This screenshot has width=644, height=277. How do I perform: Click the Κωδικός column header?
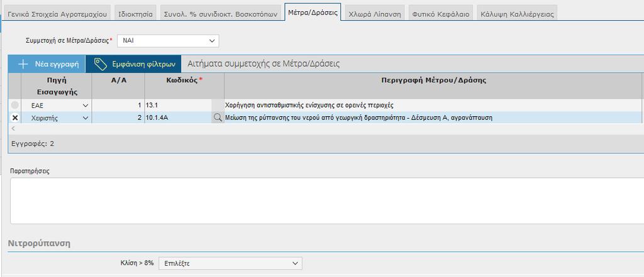tap(184, 86)
